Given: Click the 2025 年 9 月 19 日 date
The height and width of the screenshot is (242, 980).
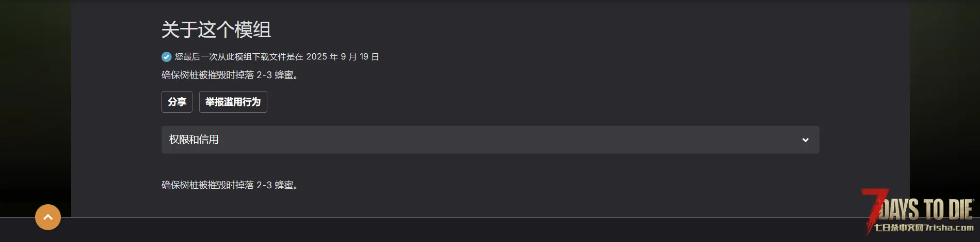Looking at the screenshot, I should [343, 57].
